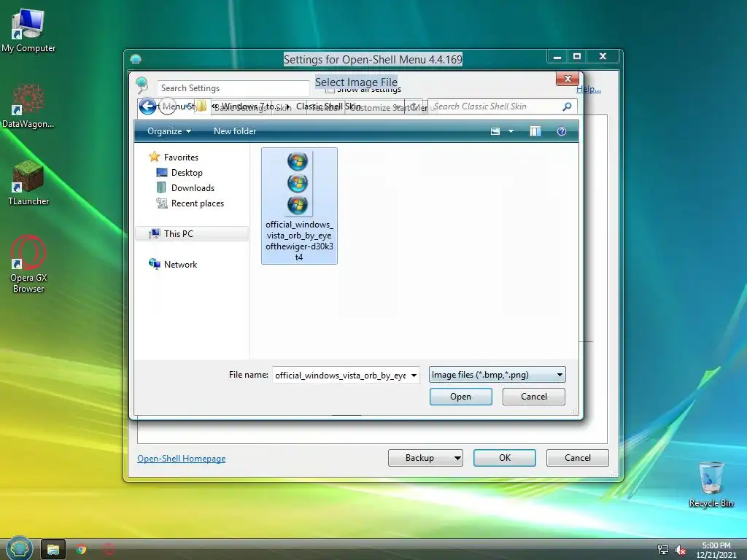Click the Search Settings field
This screenshot has width=747, height=560.
point(233,88)
